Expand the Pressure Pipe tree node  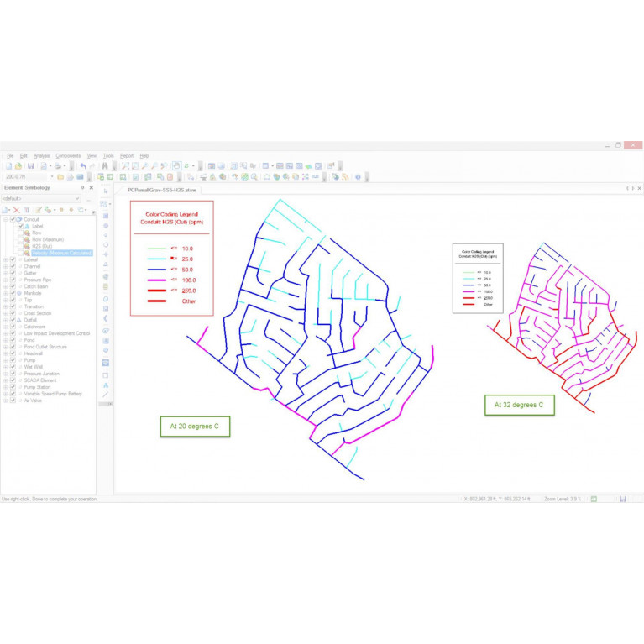coord(6,280)
